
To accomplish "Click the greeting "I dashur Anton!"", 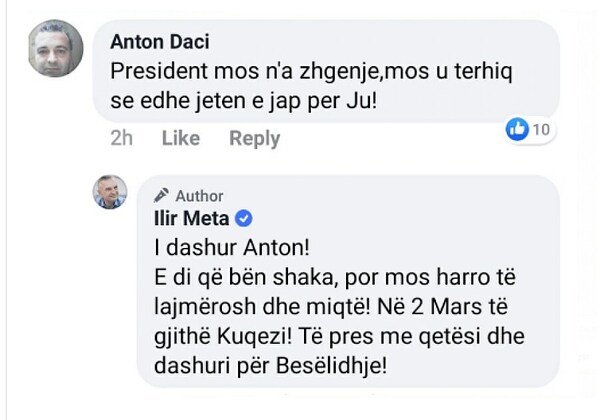I will [x=210, y=248].
